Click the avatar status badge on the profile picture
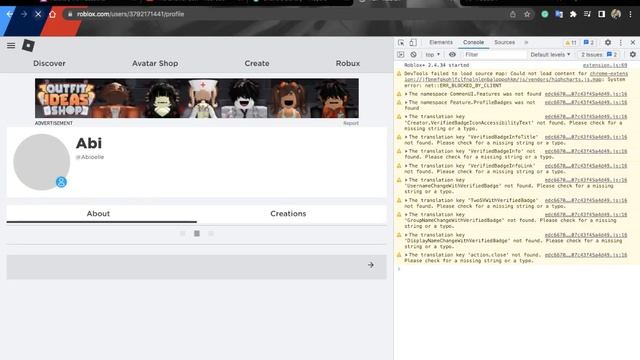640x360 pixels. point(61,182)
